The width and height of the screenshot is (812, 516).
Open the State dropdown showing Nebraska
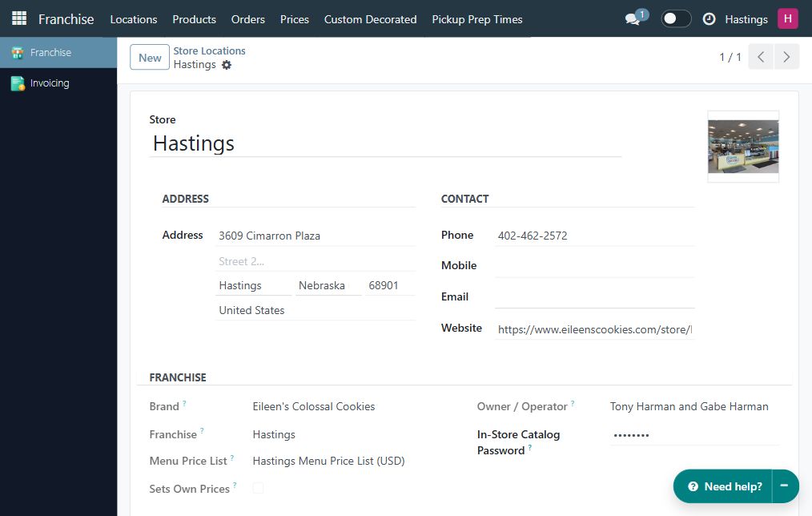pyautogui.click(x=328, y=285)
